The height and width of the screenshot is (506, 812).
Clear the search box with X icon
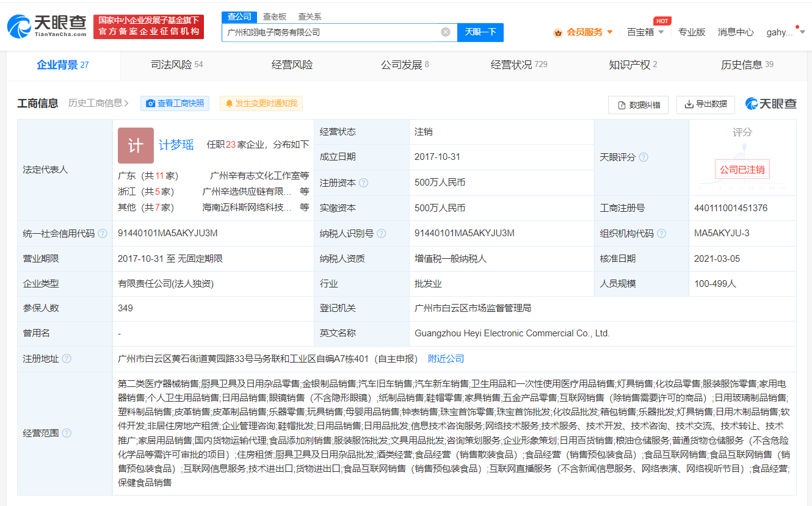pos(446,32)
